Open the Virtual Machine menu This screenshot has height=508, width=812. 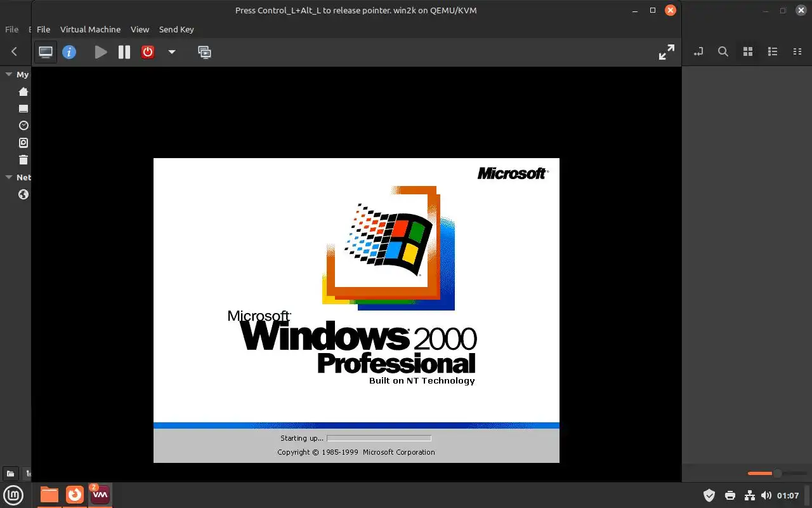[x=90, y=29]
